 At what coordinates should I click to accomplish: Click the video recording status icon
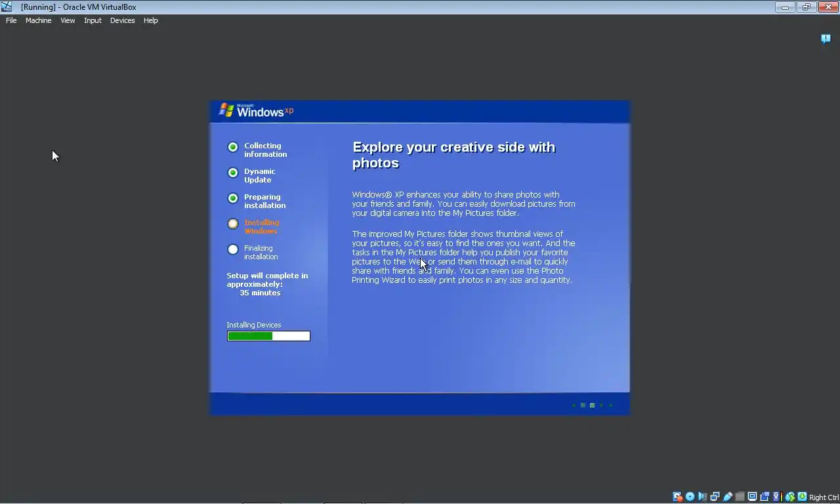(x=765, y=497)
